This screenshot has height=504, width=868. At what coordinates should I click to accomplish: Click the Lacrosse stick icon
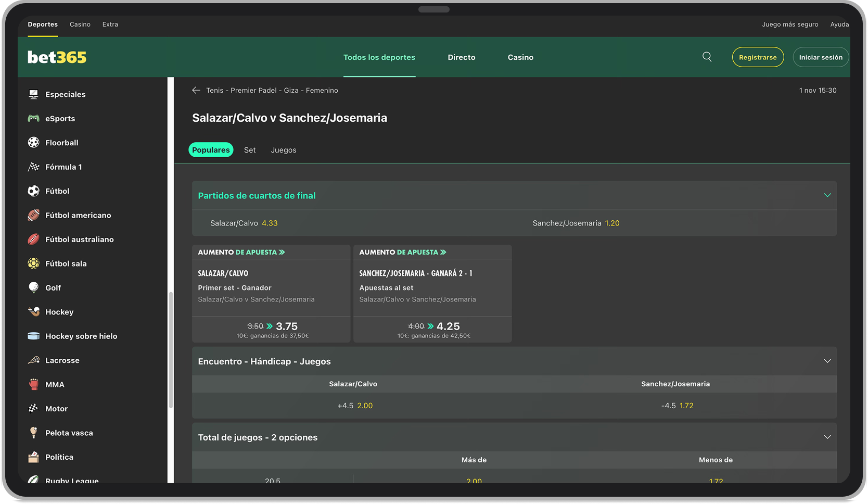pyautogui.click(x=33, y=360)
